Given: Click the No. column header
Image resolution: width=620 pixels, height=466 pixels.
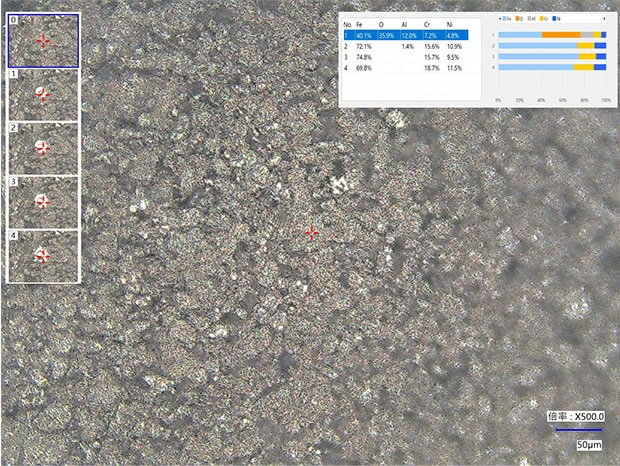Looking at the screenshot, I should coord(348,25).
